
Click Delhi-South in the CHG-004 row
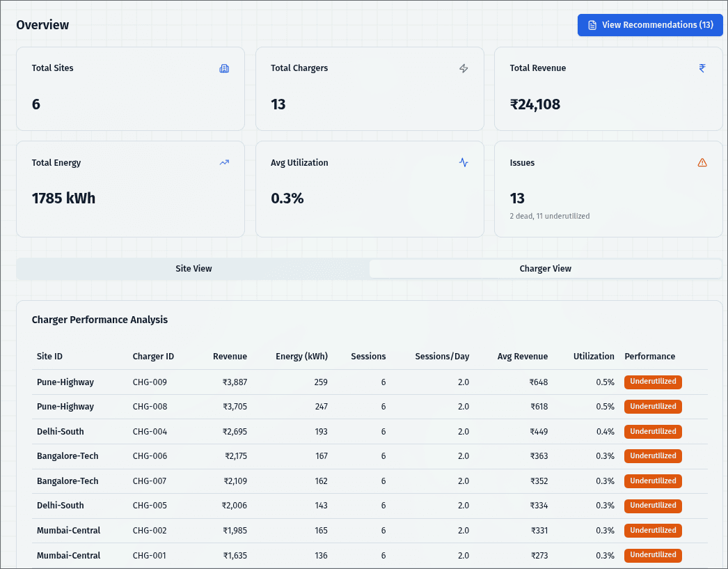point(61,432)
